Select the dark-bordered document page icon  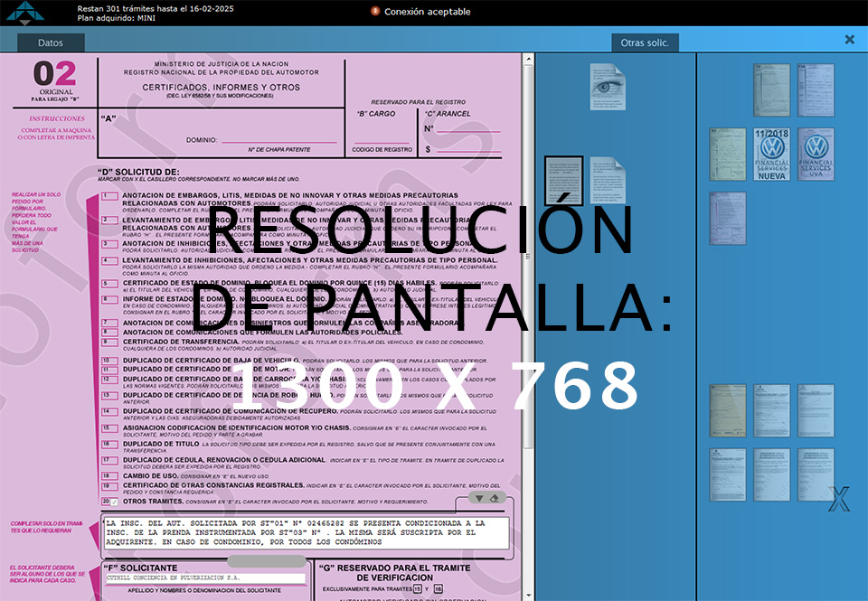pyautogui.click(x=563, y=181)
